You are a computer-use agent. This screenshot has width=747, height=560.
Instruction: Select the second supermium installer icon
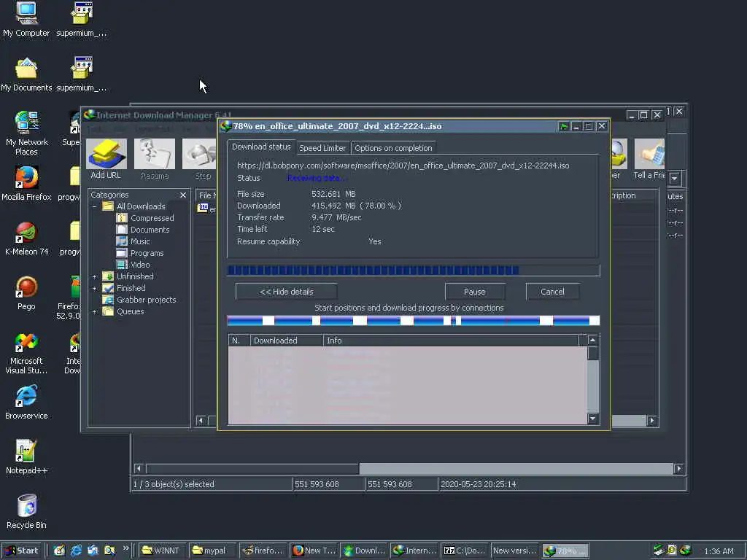(x=82, y=74)
